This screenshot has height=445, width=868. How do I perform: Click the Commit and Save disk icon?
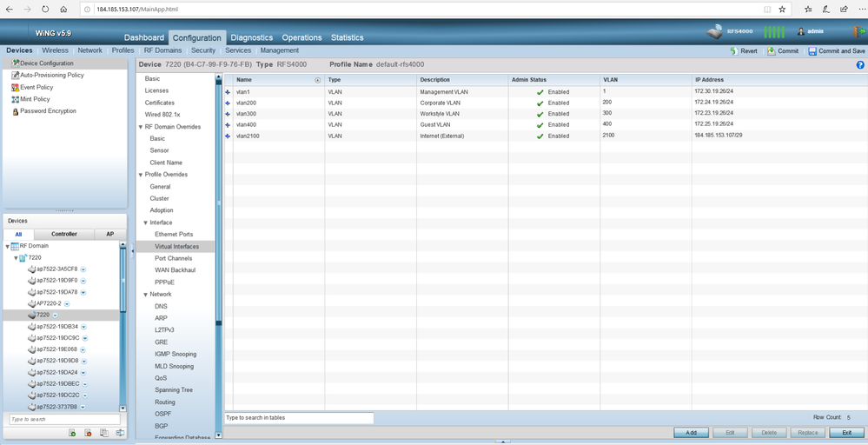812,51
